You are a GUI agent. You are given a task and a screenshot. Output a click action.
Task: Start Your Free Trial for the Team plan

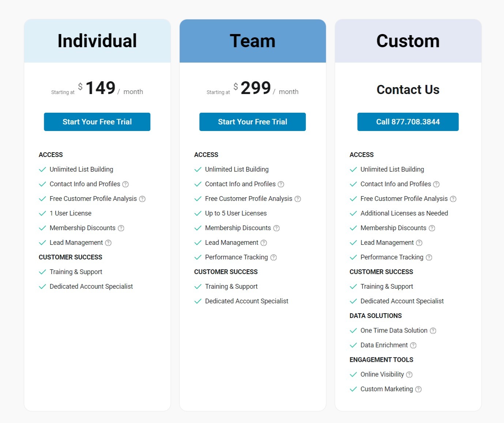pyautogui.click(x=252, y=121)
